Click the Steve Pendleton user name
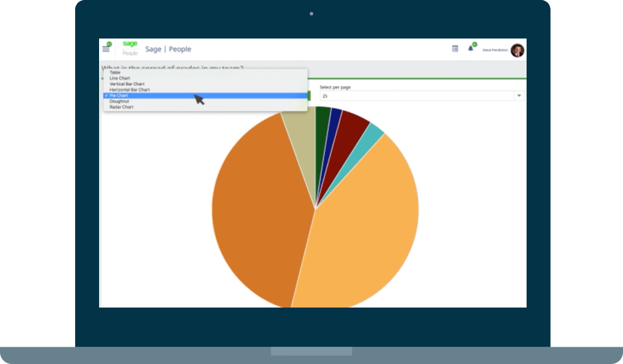The height and width of the screenshot is (364, 623). (x=495, y=50)
